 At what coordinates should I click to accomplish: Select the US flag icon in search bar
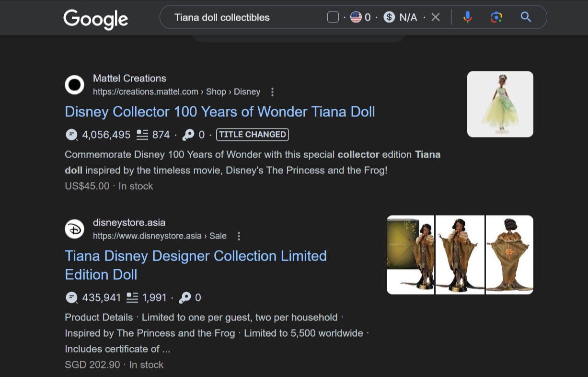click(x=356, y=17)
